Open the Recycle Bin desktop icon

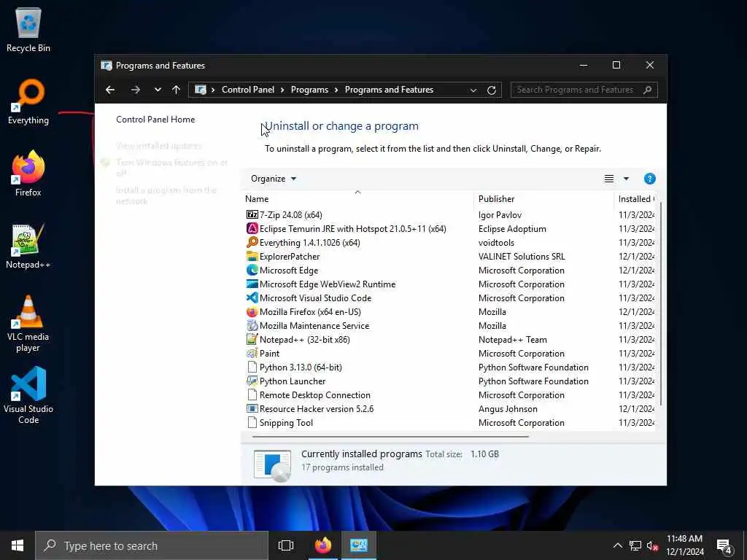(x=28, y=30)
